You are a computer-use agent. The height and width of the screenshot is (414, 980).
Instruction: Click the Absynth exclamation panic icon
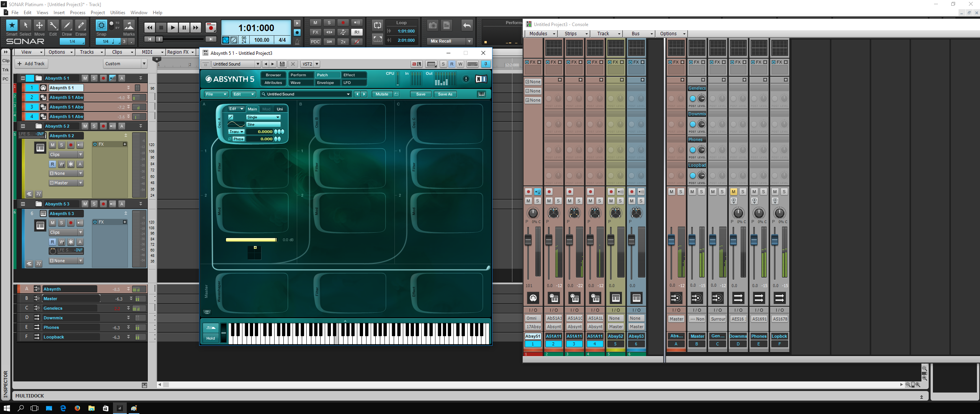(x=466, y=79)
